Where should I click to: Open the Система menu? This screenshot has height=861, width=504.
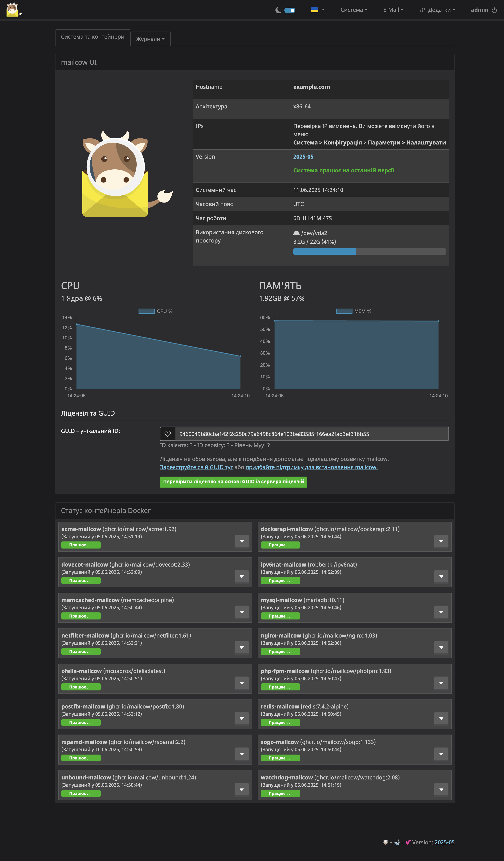[x=354, y=10]
